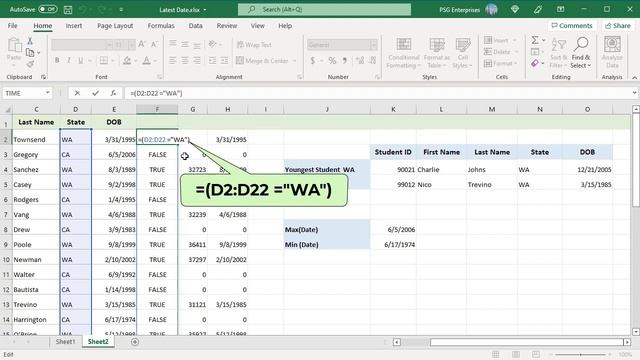Screen dimensions: 640x360
Task: Click the Insert Function fx icon
Action: coord(113,93)
